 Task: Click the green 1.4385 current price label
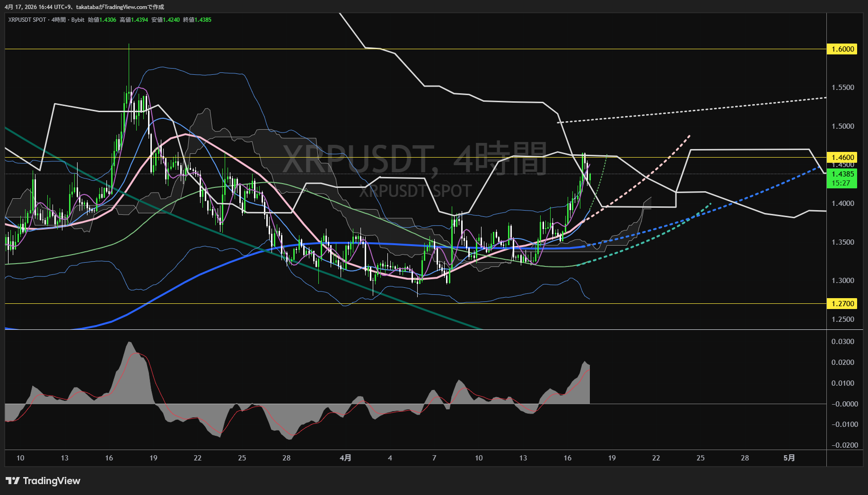coord(842,174)
